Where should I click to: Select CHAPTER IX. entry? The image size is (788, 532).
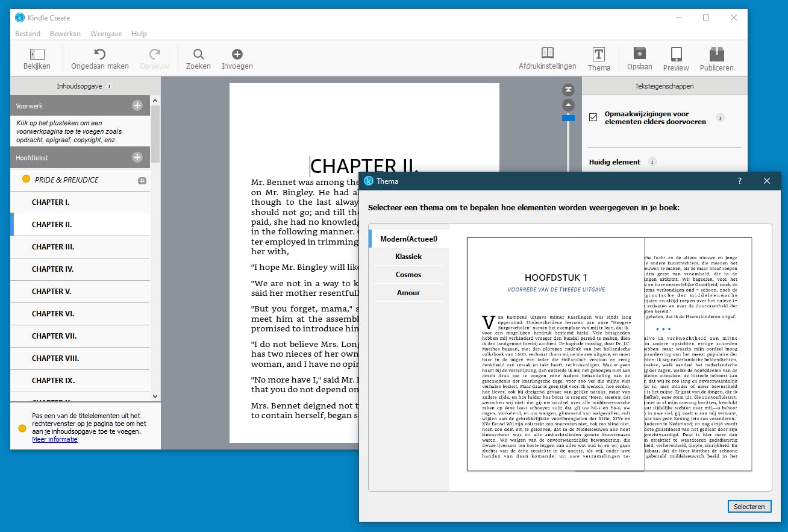tap(80, 381)
